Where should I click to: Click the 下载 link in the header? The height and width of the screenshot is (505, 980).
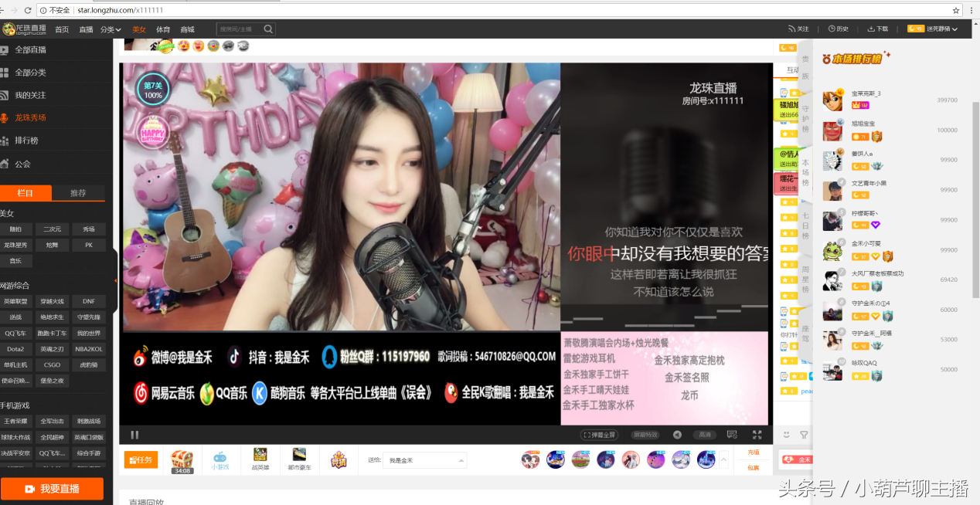click(x=878, y=29)
